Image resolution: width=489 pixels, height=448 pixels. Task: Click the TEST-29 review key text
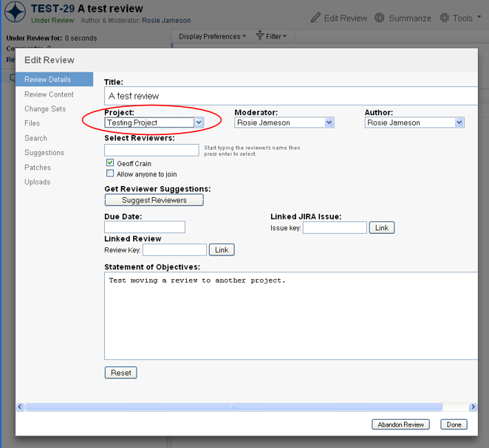52,8
